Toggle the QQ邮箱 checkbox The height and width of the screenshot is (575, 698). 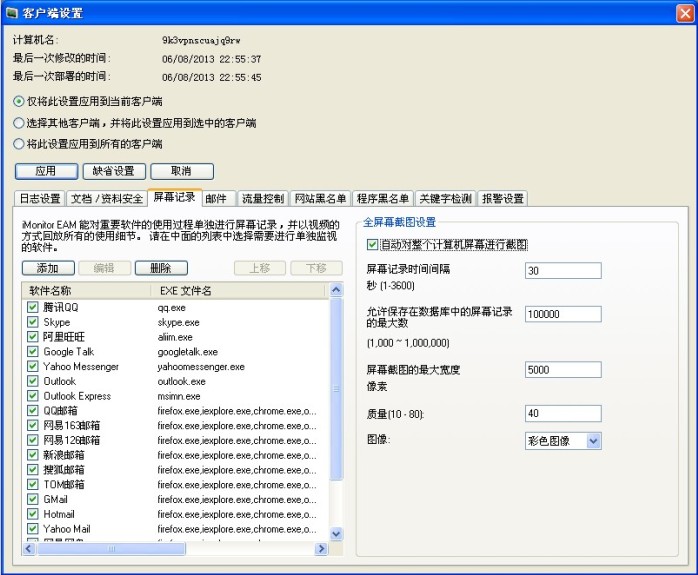pyautogui.click(x=32, y=410)
